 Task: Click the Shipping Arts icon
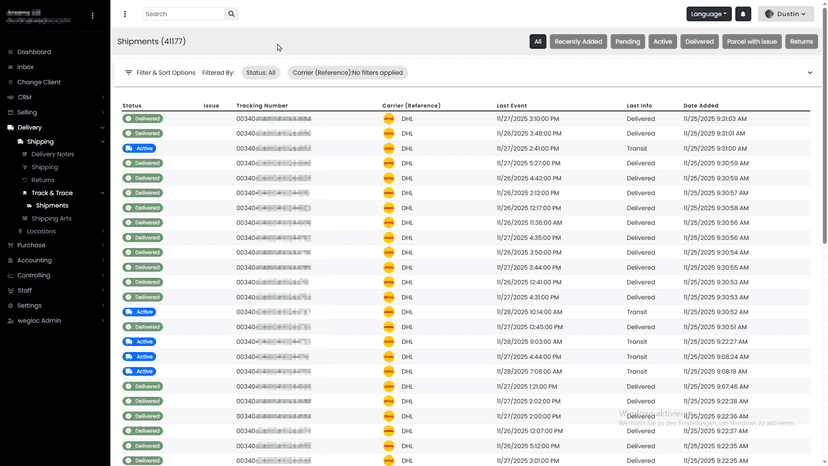[x=24, y=218]
